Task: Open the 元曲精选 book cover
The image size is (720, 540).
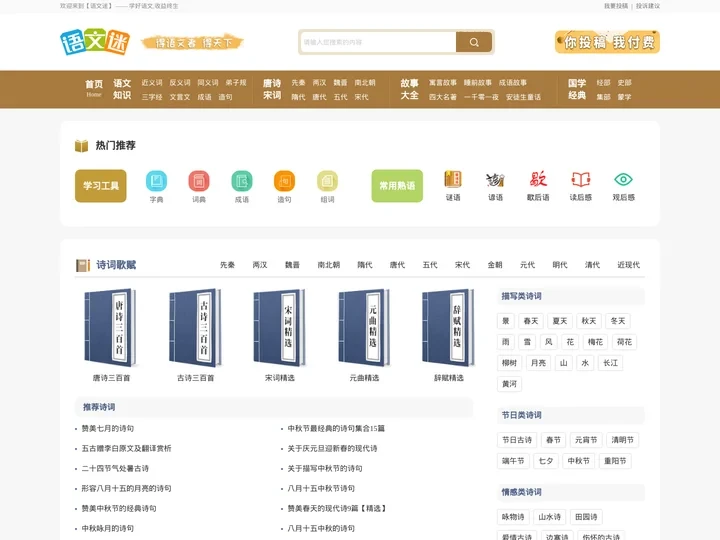Action: coord(364,328)
